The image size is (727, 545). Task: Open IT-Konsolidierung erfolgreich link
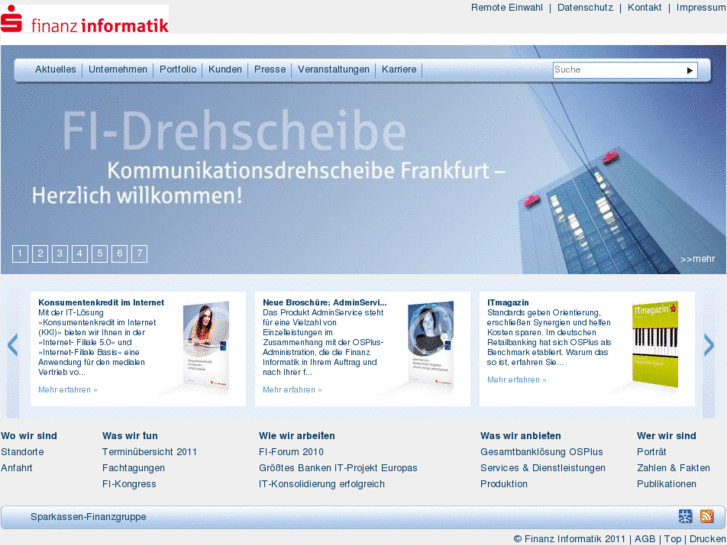pos(322,484)
